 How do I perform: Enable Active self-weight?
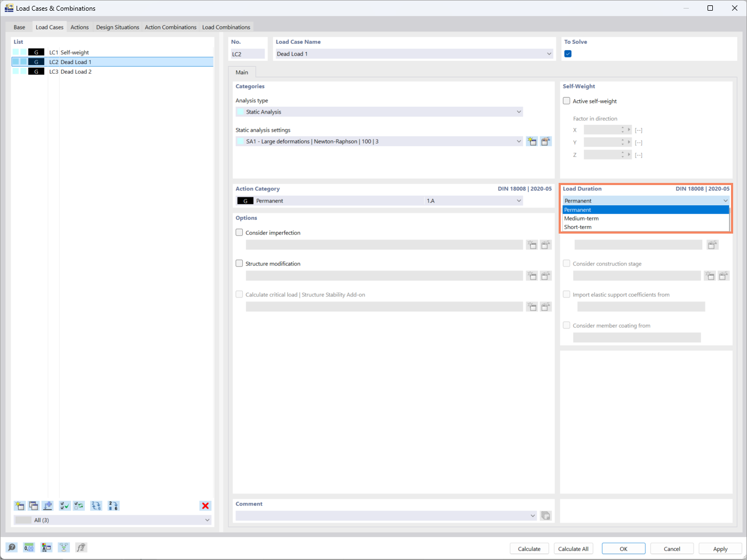click(566, 101)
